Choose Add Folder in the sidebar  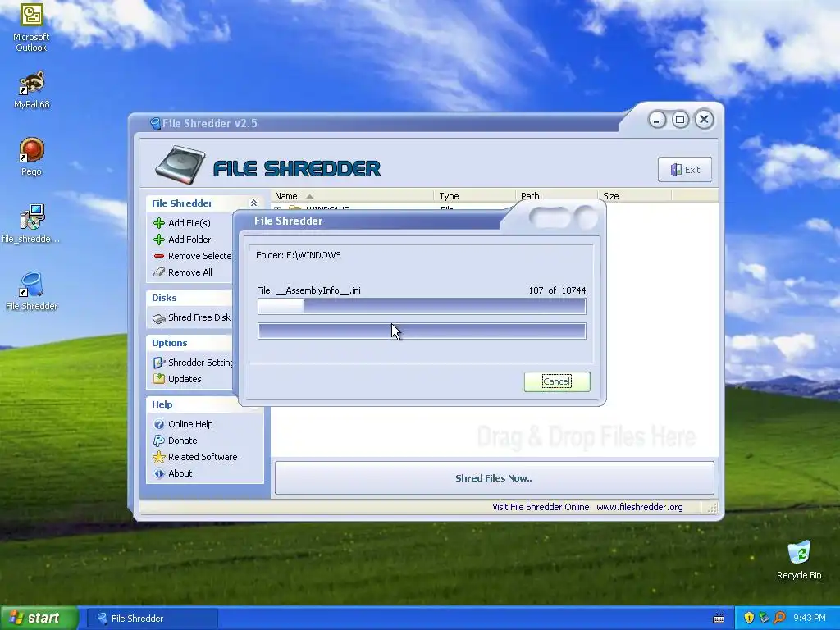189,240
